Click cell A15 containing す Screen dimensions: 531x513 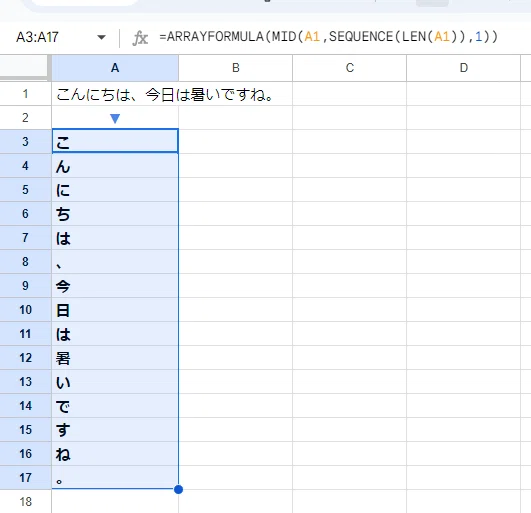115,430
